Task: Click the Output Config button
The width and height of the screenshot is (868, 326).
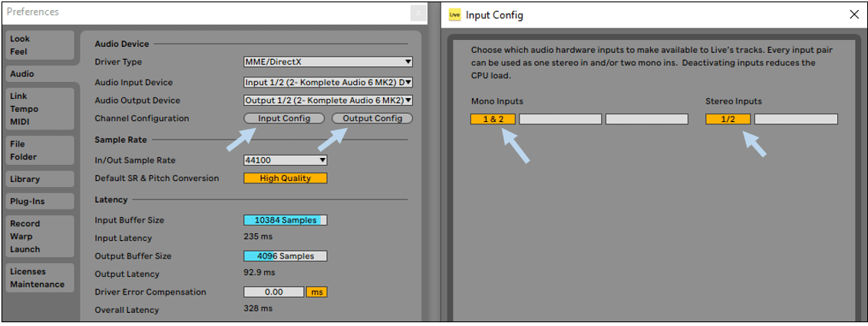Action: [372, 118]
